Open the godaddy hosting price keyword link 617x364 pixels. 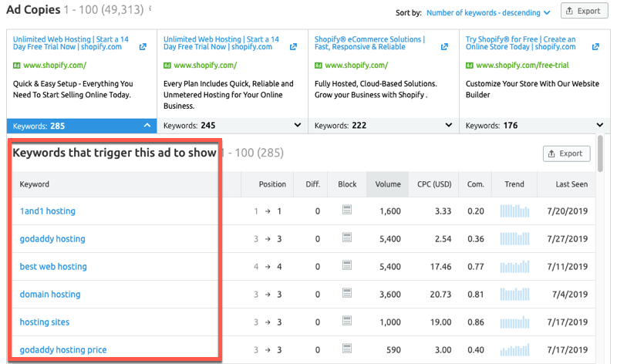click(x=63, y=349)
